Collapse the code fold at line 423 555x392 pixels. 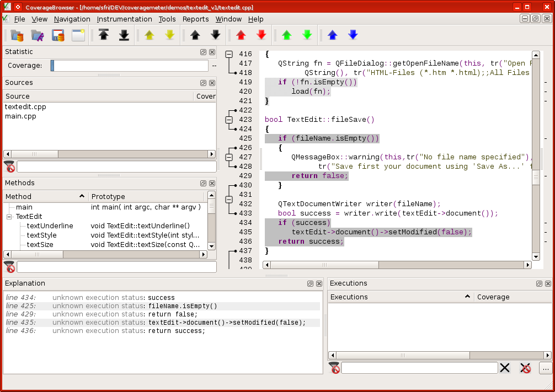pyautogui.click(x=230, y=120)
